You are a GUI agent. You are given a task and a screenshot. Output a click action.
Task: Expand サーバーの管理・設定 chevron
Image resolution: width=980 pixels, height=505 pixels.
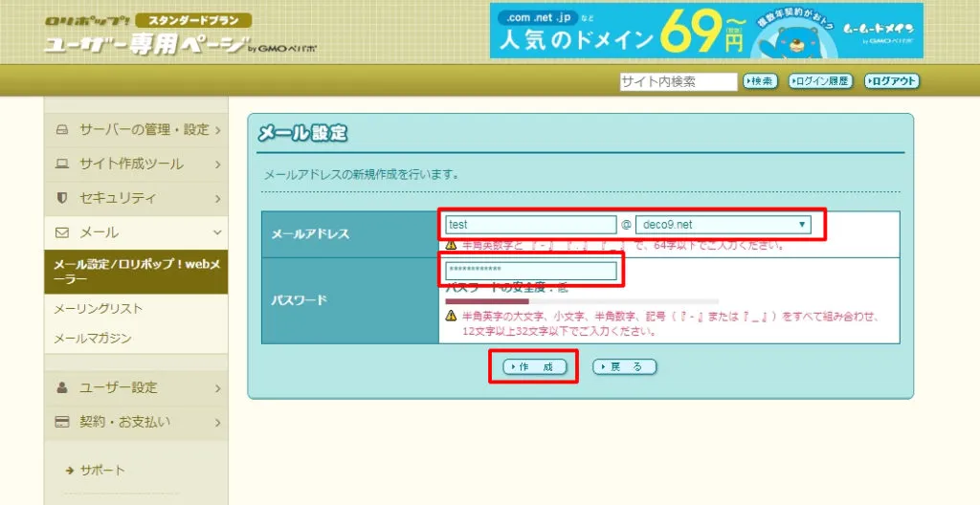[x=217, y=131]
